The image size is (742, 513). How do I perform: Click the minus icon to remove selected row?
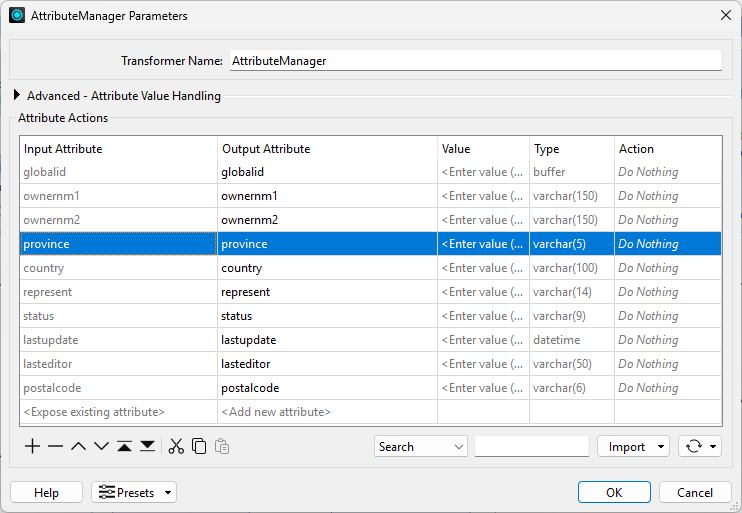[x=55, y=447]
